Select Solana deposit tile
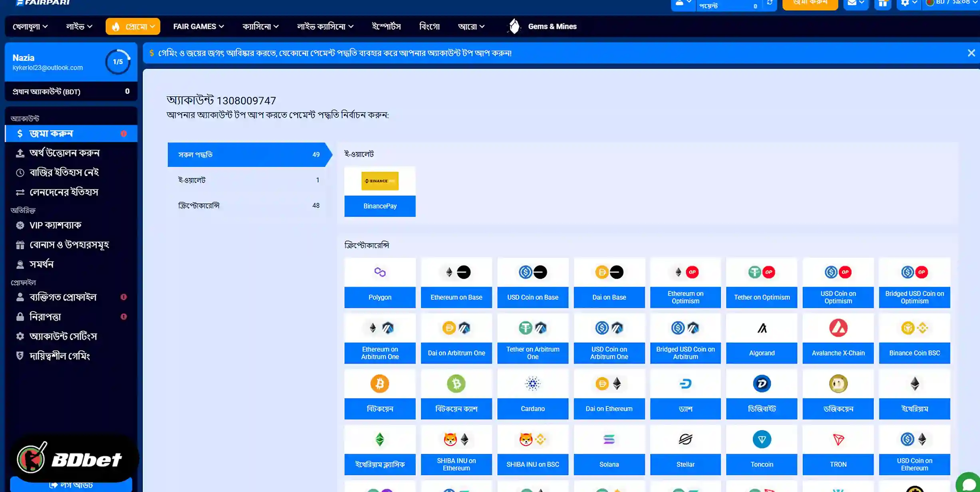The image size is (980, 492). (x=609, y=450)
